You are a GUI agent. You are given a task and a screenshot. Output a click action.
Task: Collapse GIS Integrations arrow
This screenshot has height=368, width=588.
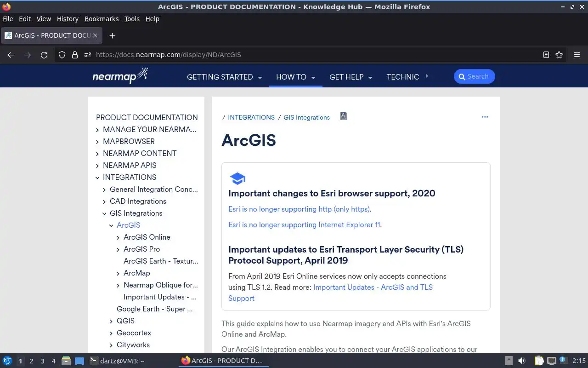(104, 213)
